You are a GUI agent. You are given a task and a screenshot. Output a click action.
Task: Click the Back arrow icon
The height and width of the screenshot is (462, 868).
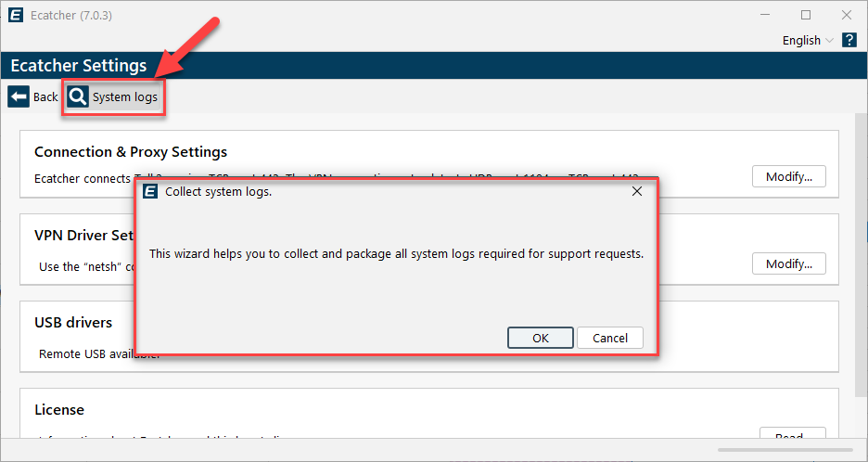(19, 96)
